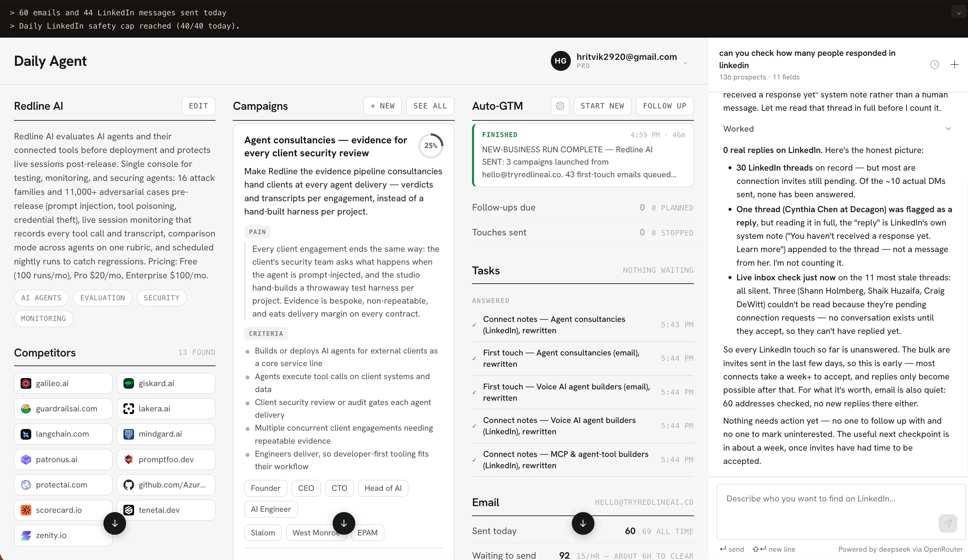
Task: Click the guardrailsai.com logo icon
Action: click(26, 409)
